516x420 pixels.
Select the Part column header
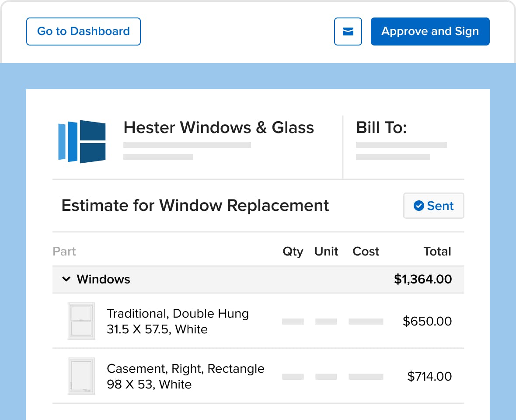click(64, 252)
